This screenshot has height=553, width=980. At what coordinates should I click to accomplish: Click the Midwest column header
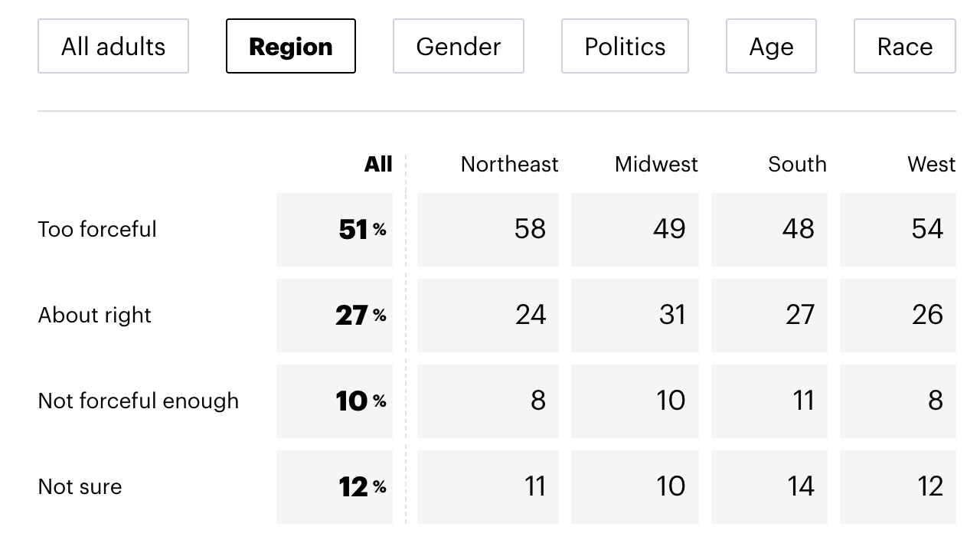[656, 165]
